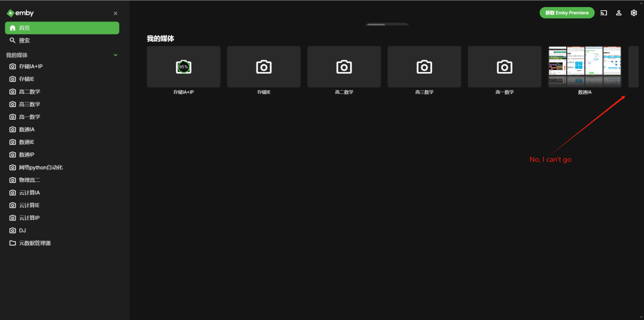644x320 pixels.
Task: Click the 存储IE label under its card
Action: (x=264, y=92)
